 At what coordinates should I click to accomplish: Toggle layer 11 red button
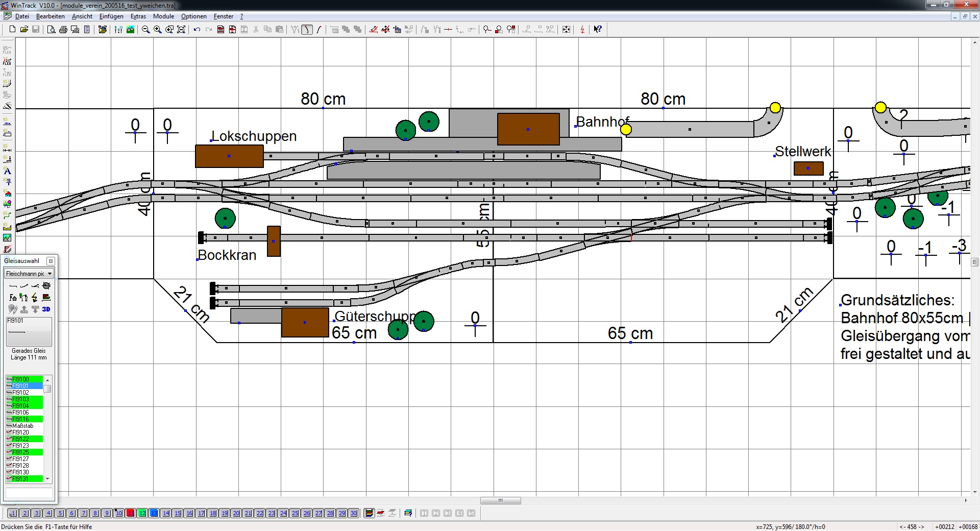point(131,513)
